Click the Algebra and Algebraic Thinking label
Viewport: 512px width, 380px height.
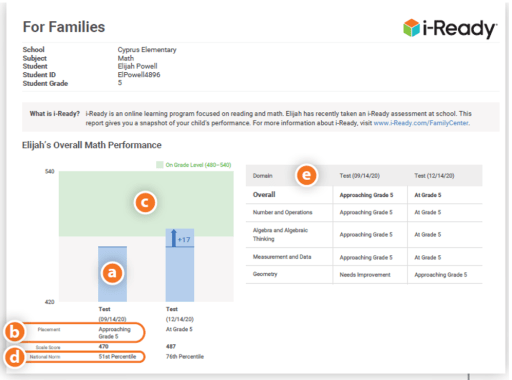click(x=280, y=234)
